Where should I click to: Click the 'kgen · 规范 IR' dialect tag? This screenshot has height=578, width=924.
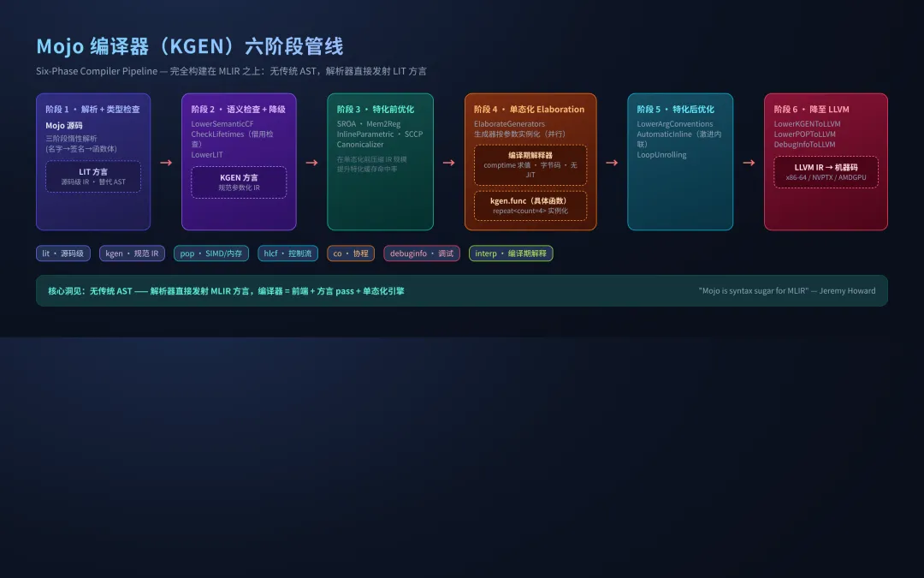click(x=132, y=253)
